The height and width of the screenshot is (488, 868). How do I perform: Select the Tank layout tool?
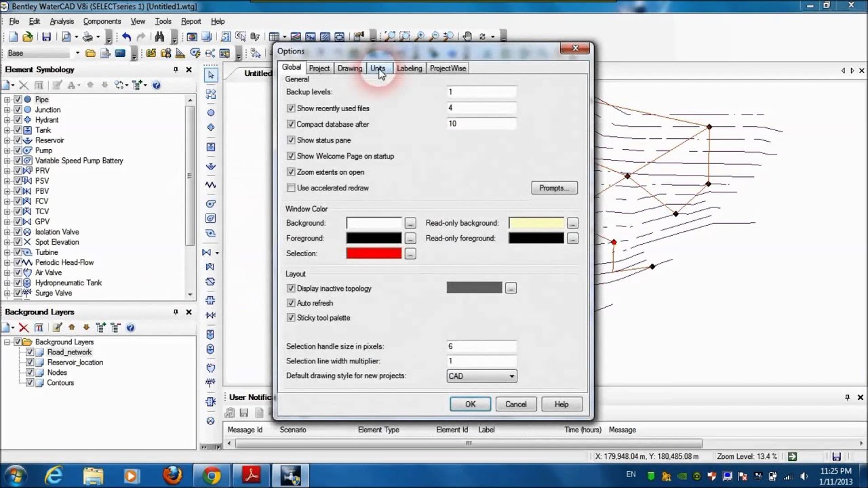(x=211, y=147)
